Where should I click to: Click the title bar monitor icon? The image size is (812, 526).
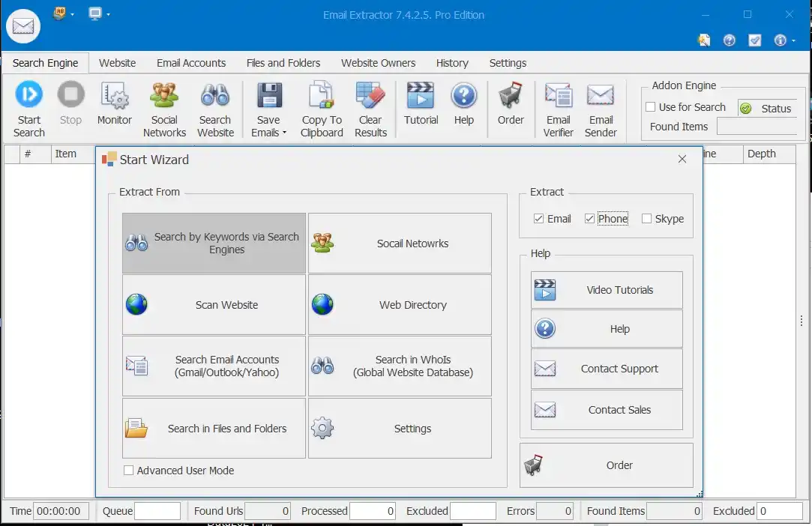click(94, 13)
